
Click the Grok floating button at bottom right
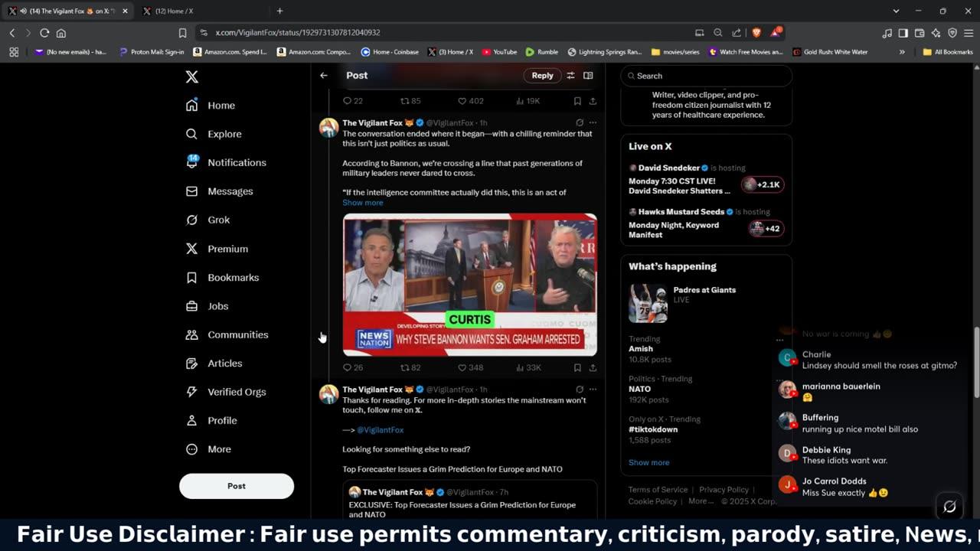coord(949,507)
